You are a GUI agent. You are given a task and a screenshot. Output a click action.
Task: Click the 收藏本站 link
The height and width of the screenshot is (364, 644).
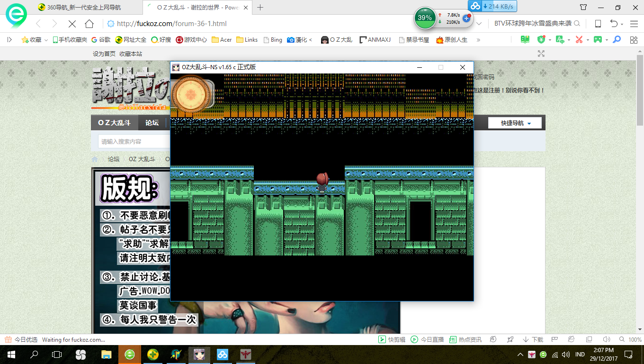pyautogui.click(x=131, y=54)
